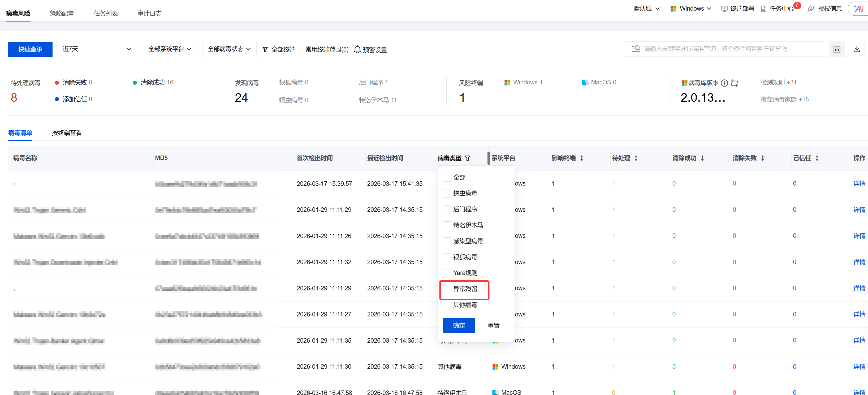868x395 pixels.
Task: Open the AI assistant icon
Action: click(858, 9)
